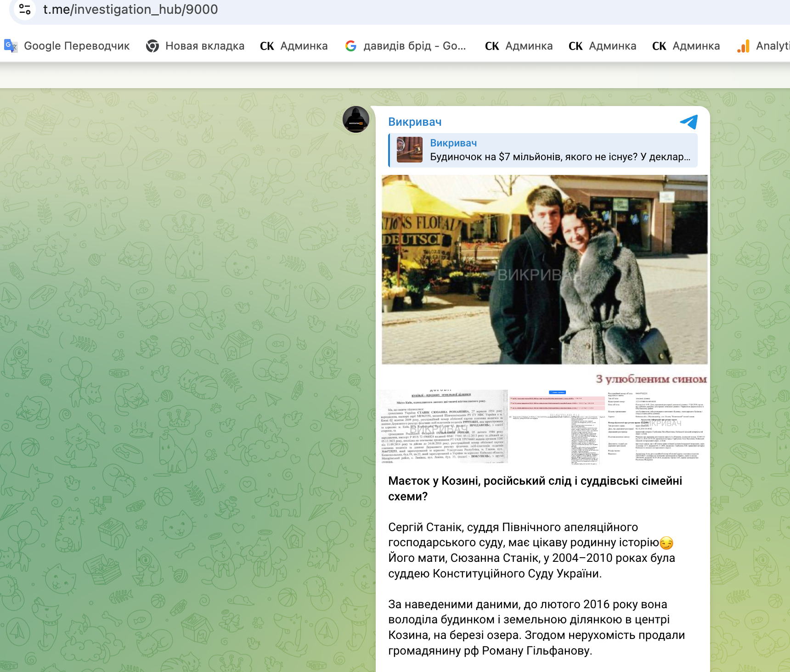Open the second CK Админка bookmark
790x672 pixels.
tap(519, 46)
